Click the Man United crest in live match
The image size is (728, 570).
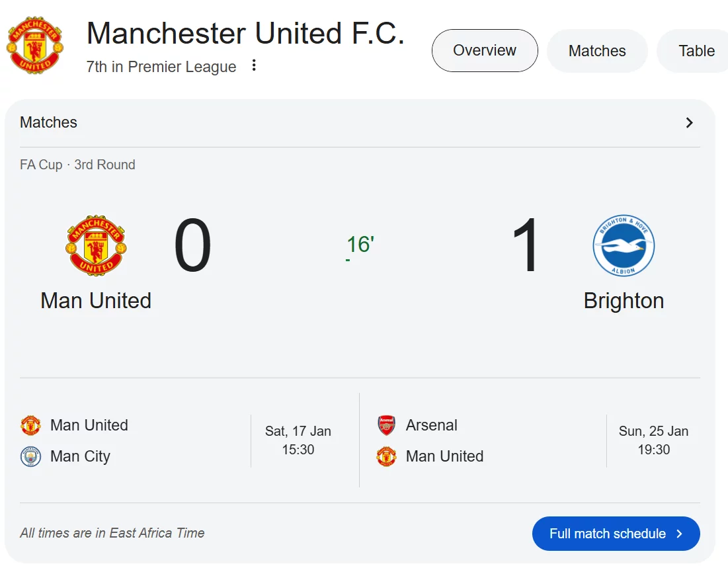click(x=97, y=246)
